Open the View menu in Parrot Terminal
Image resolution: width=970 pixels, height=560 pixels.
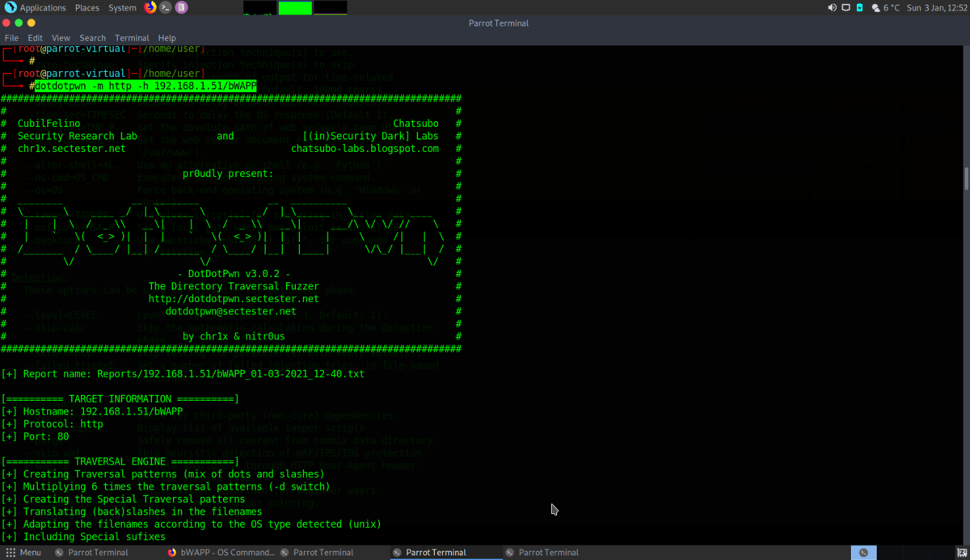click(x=61, y=38)
